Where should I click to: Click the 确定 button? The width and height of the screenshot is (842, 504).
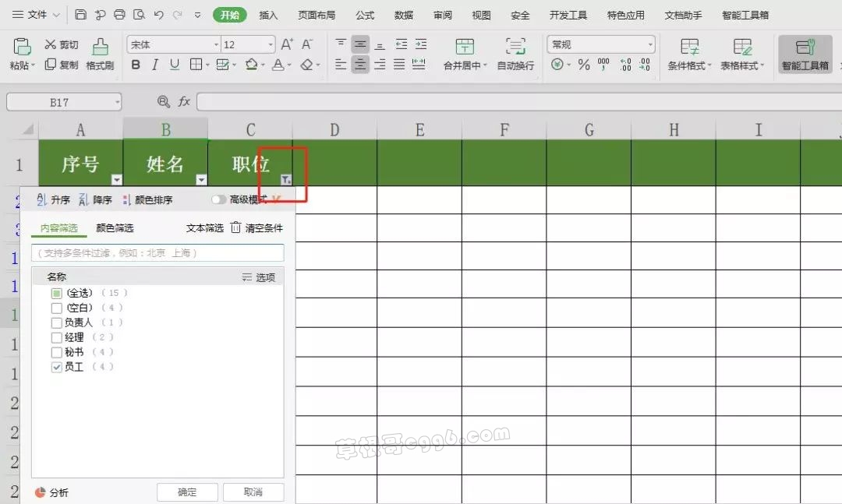pos(187,492)
